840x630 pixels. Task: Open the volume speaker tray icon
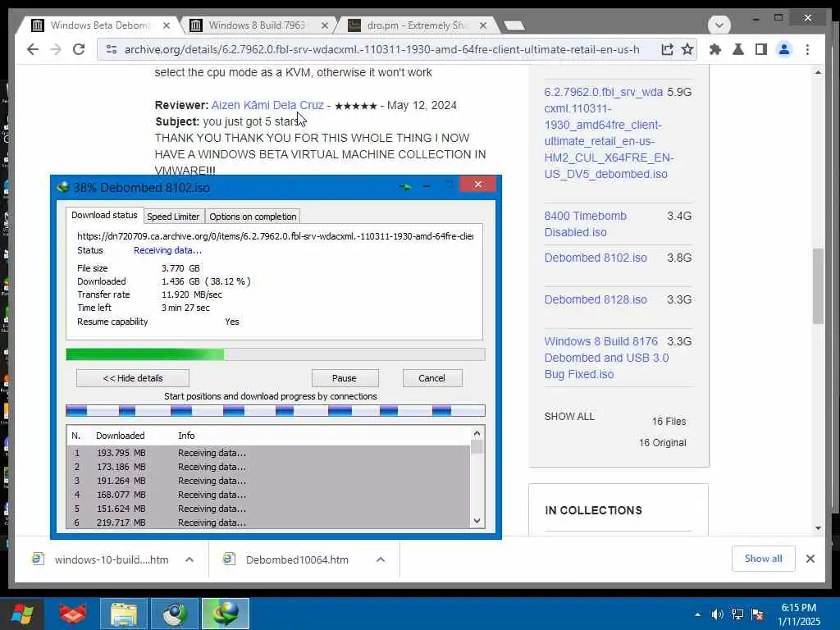pyautogui.click(x=717, y=614)
